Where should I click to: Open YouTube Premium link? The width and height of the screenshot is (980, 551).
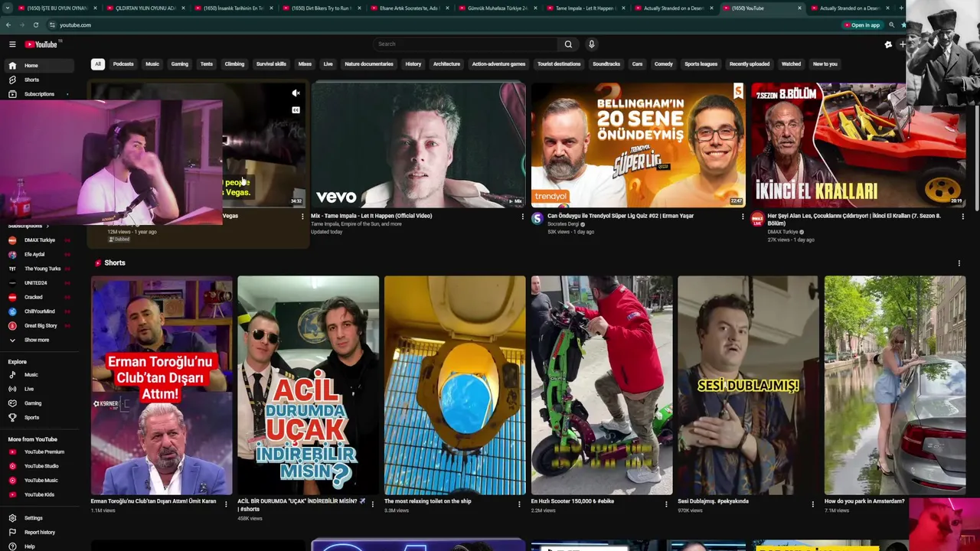44,452
